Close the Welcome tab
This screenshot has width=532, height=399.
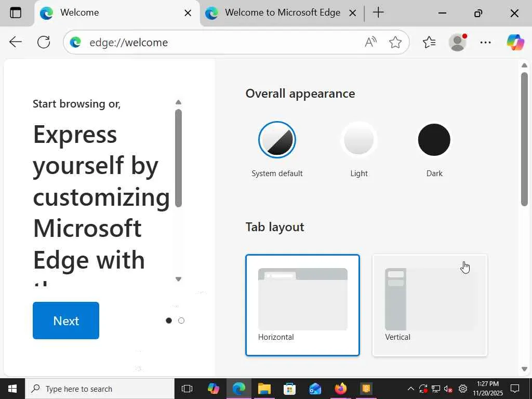(188, 13)
